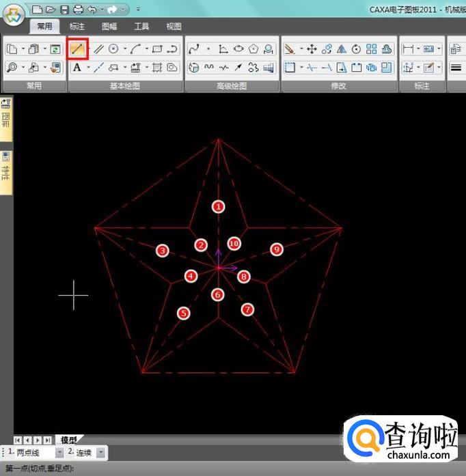
Task: Select the Parallel lines tool
Action: click(98, 49)
